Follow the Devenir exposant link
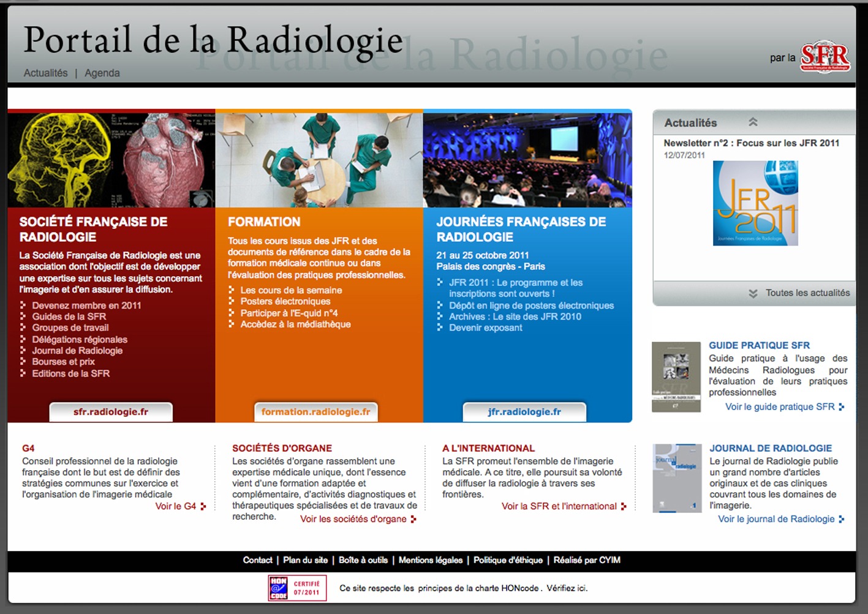This screenshot has height=614, width=868. tap(485, 328)
